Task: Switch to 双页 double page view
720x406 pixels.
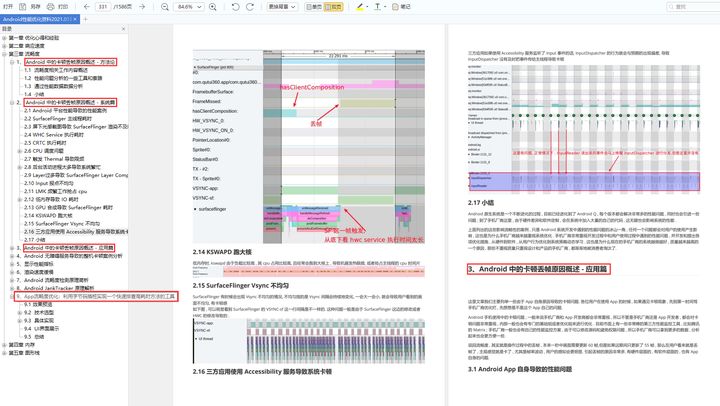Action: coord(333,7)
